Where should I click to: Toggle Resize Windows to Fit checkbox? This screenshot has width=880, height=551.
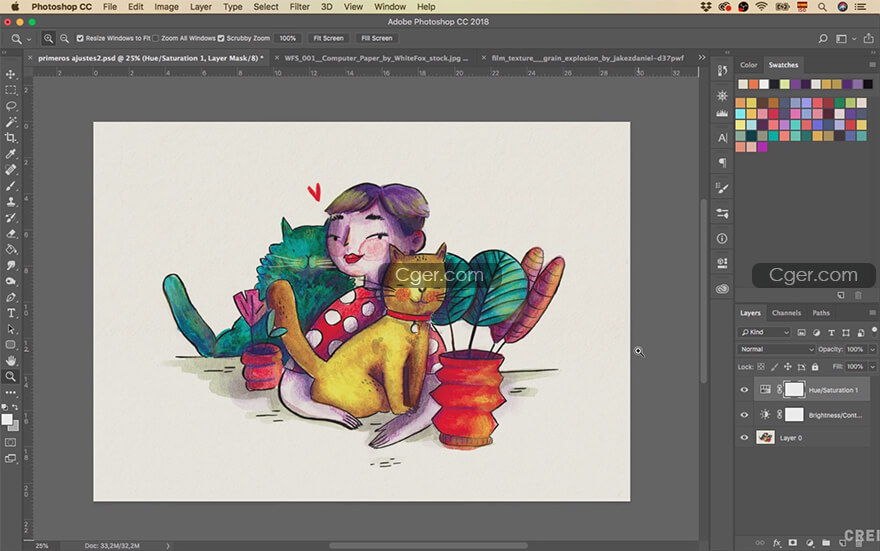(x=80, y=38)
